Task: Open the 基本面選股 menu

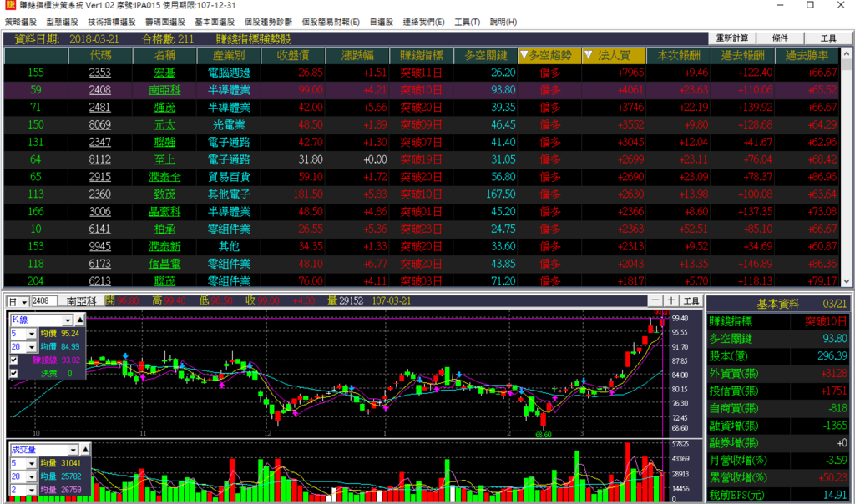Action: (215, 22)
